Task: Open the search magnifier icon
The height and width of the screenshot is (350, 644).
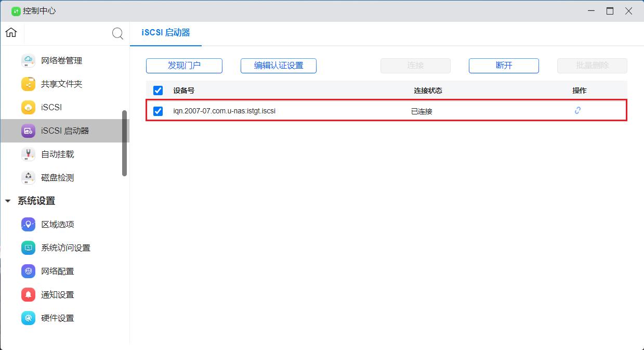Action: click(117, 33)
